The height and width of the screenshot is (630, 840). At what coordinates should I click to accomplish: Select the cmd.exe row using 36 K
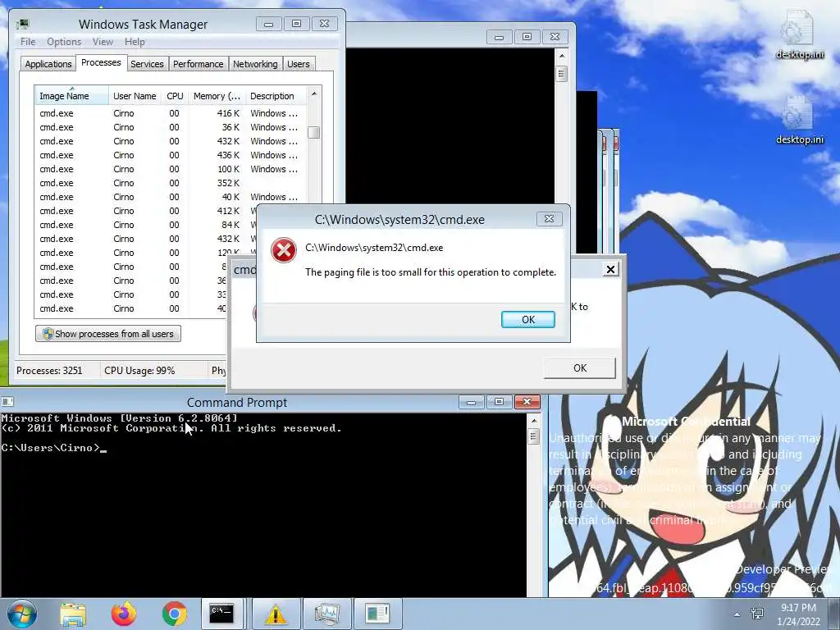(x=170, y=127)
